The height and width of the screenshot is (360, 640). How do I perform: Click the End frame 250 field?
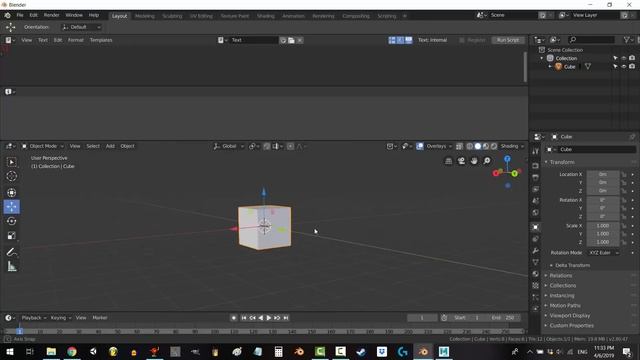503,318
